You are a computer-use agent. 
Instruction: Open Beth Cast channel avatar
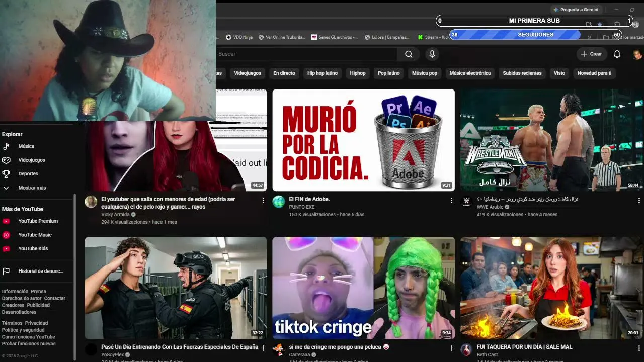coord(466,350)
